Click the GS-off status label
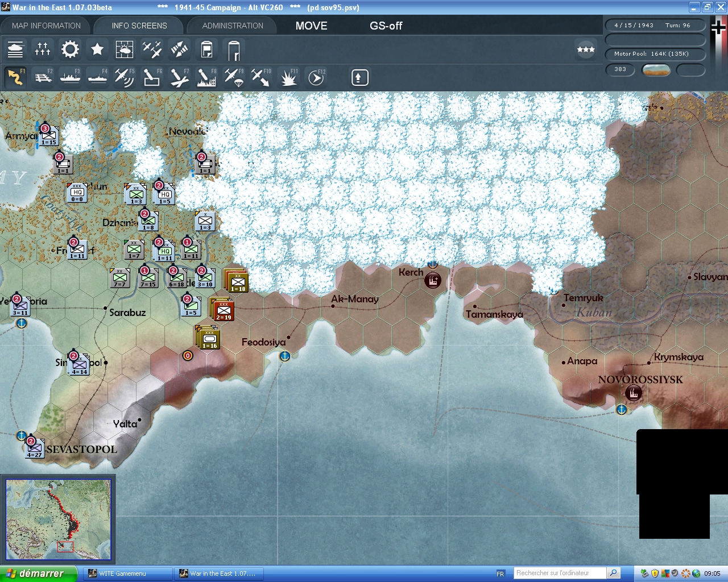The width and height of the screenshot is (728, 582). point(386,26)
